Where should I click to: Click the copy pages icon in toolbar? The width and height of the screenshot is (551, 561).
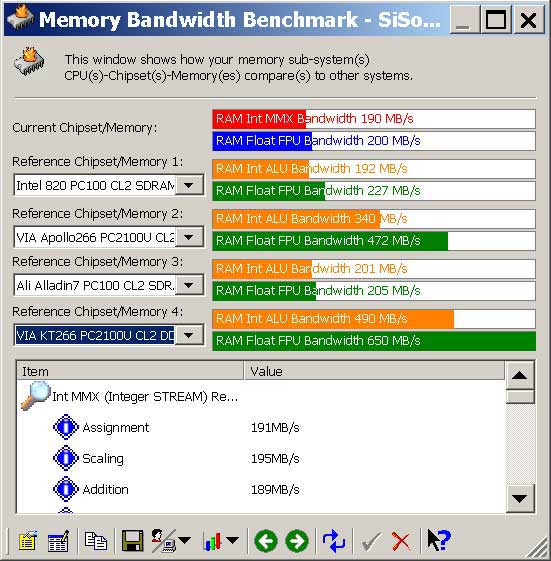coord(96,541)
